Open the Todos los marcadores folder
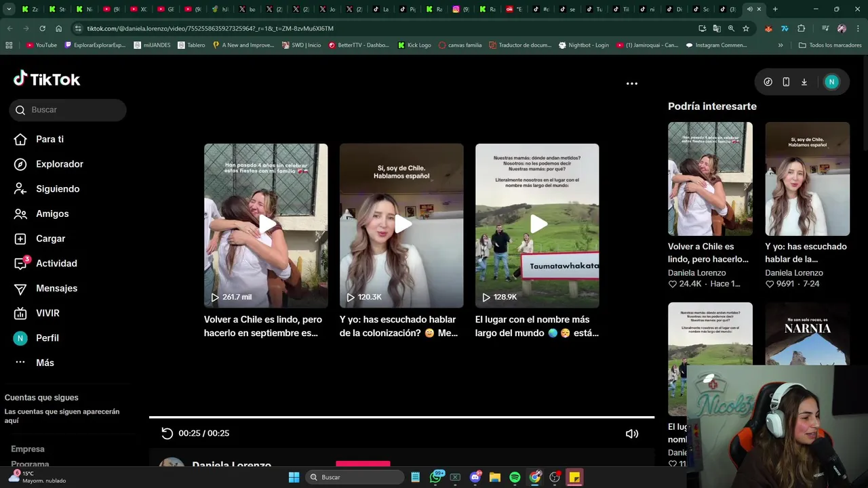The height and width of the screenshot is (488, 868). [830, 45]
